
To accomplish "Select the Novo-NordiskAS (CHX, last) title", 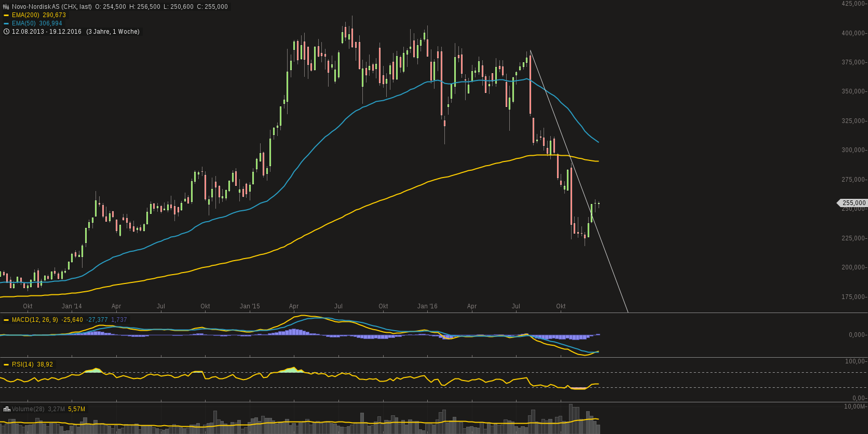I will pyautogui.click(x=52, y=7).
